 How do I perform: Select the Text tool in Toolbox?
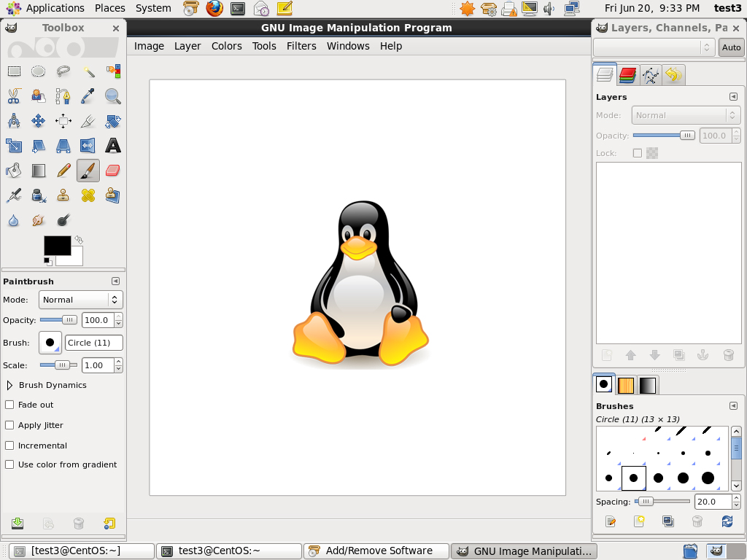point(112,146)
